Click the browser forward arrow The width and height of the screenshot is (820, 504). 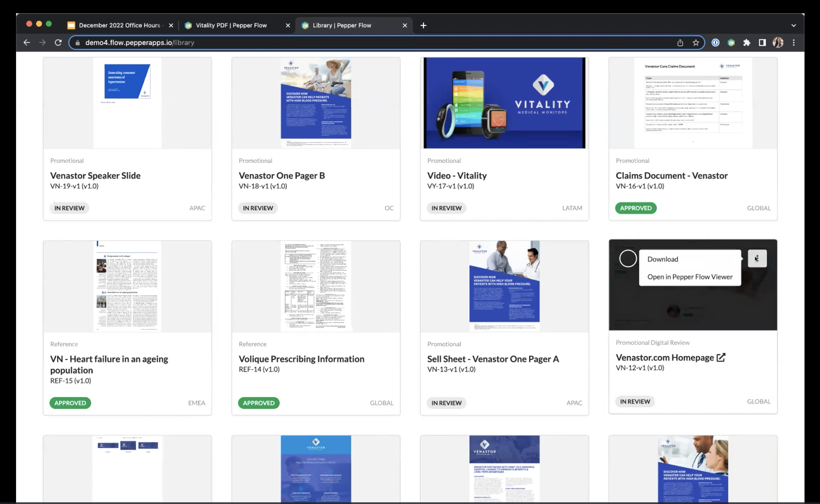42,43
